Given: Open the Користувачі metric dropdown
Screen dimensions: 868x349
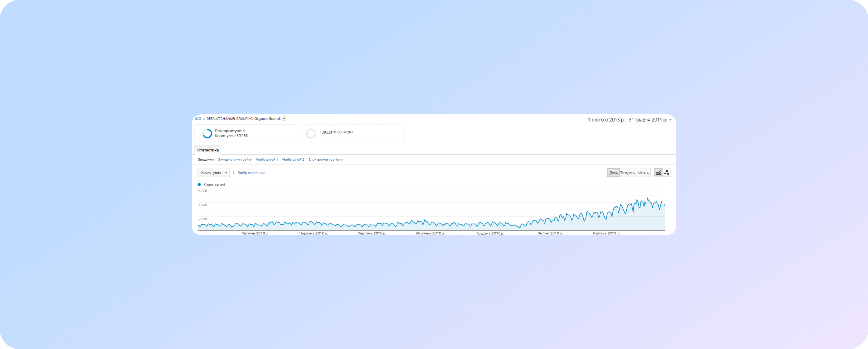Looking at the screenshot, I should click(x=214, y=173).
